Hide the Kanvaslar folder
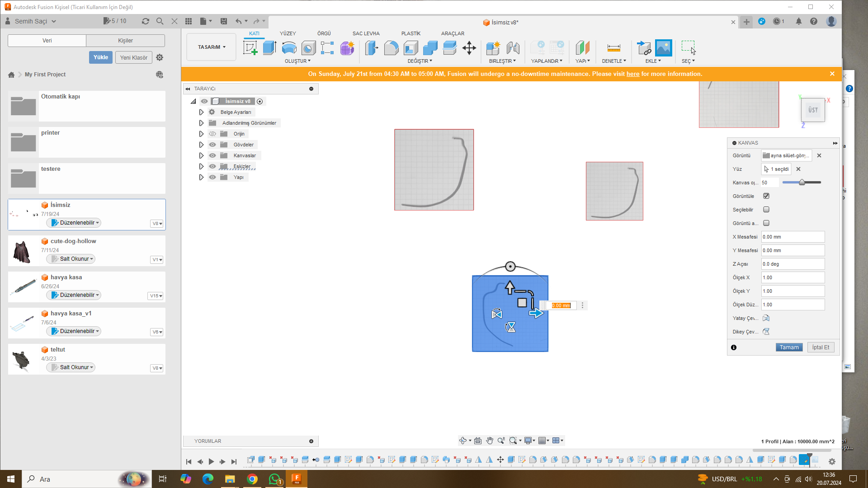The image size is (868, 488). (212, 155)
